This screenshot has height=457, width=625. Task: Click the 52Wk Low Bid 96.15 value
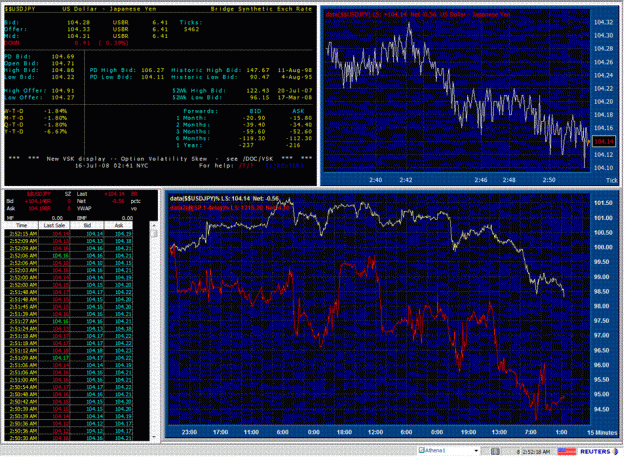tap(259, 97)
